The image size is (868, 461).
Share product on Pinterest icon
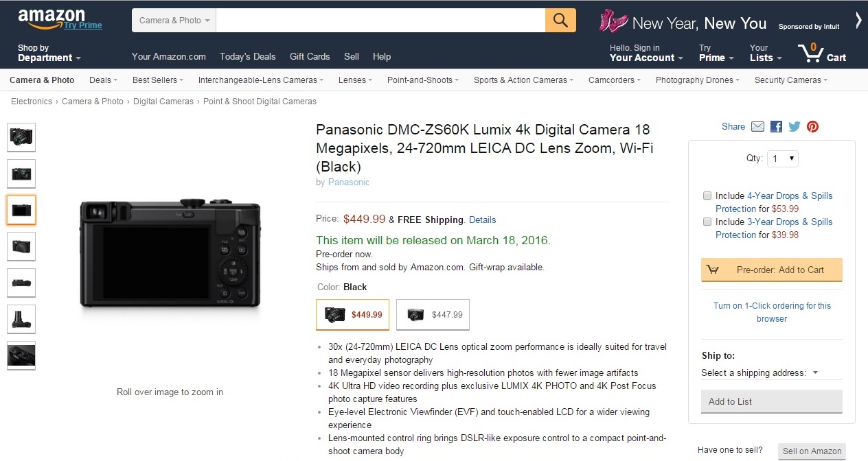(812, 127)
